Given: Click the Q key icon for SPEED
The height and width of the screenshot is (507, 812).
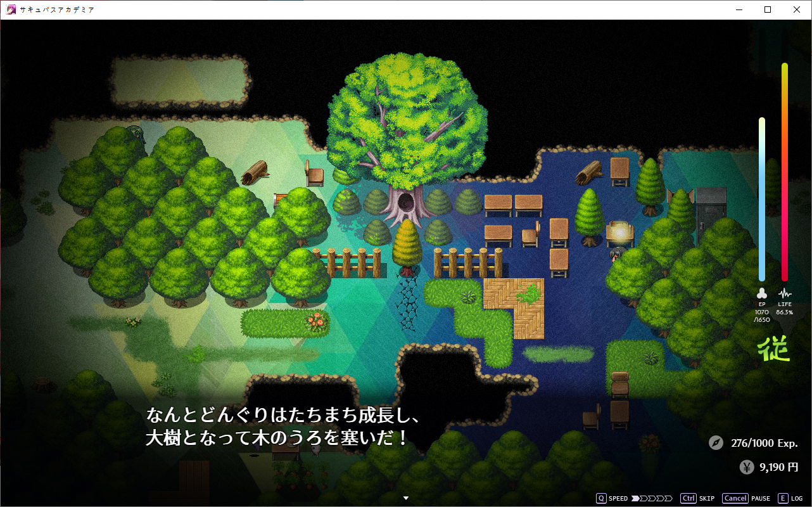Looking at the screenshot, I should (x=600, y=498).
